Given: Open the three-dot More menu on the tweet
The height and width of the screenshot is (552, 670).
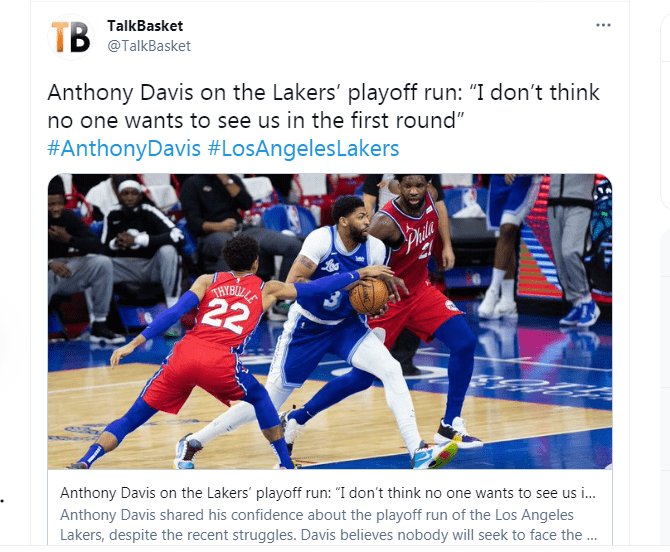Looking at the screenshot, I should click(603, 25).
